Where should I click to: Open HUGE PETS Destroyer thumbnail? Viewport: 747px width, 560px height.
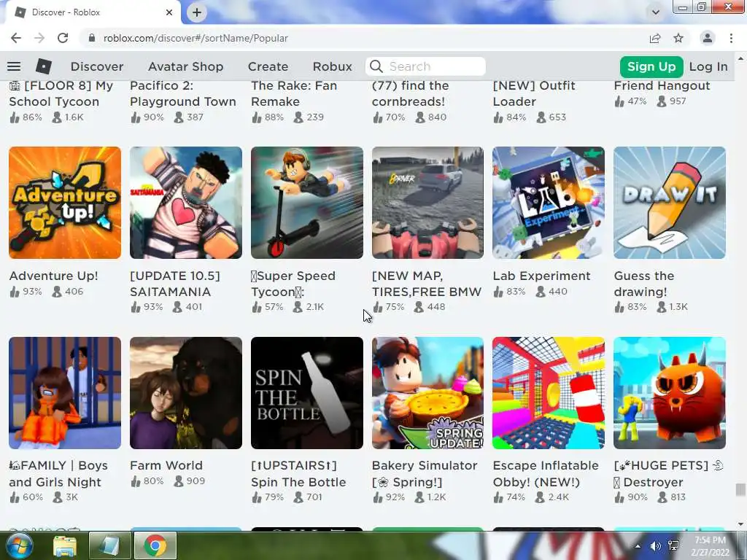click(670, 393)
